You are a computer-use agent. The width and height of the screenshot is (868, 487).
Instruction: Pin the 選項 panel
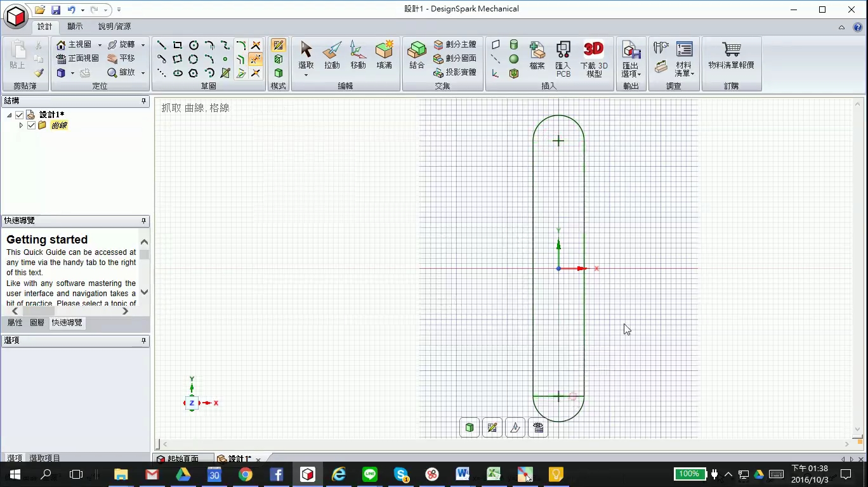pyautogui.click(x=144, y=341)
